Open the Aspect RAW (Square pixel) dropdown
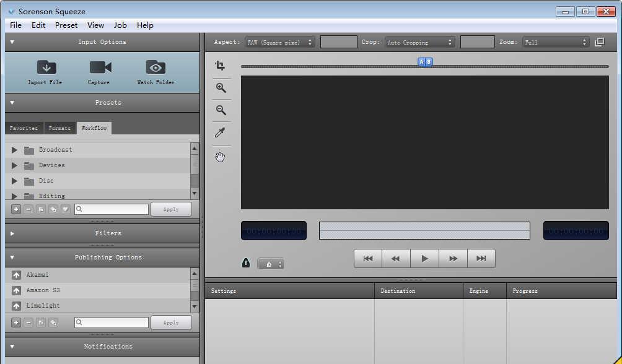This screenshot has height=364, width=622. [x=279, y=42]
